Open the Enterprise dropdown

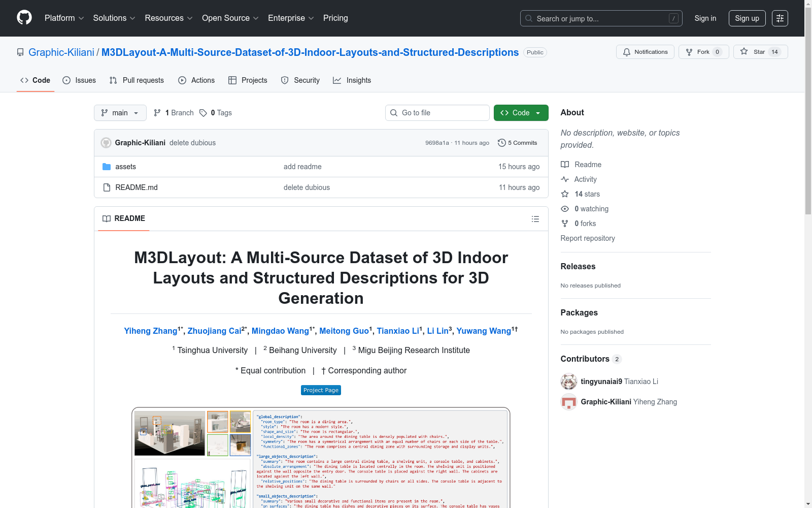click(x=291, y=18)
